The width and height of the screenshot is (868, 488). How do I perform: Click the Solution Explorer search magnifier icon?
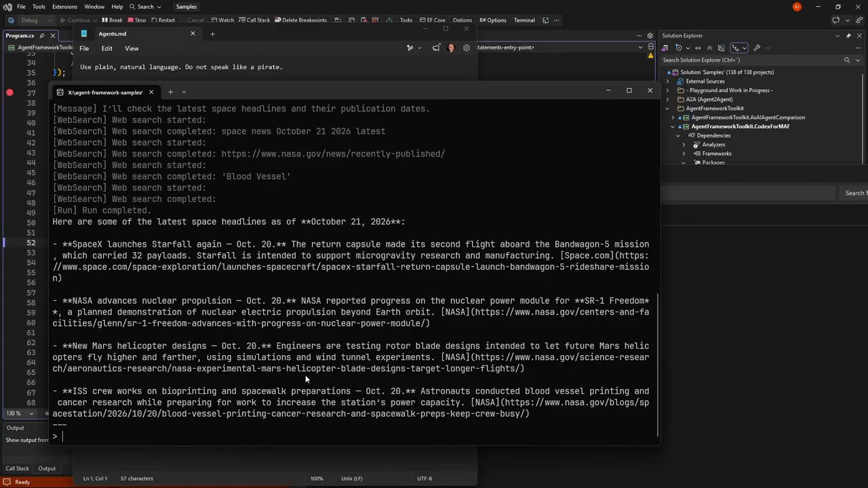[847, 60]
